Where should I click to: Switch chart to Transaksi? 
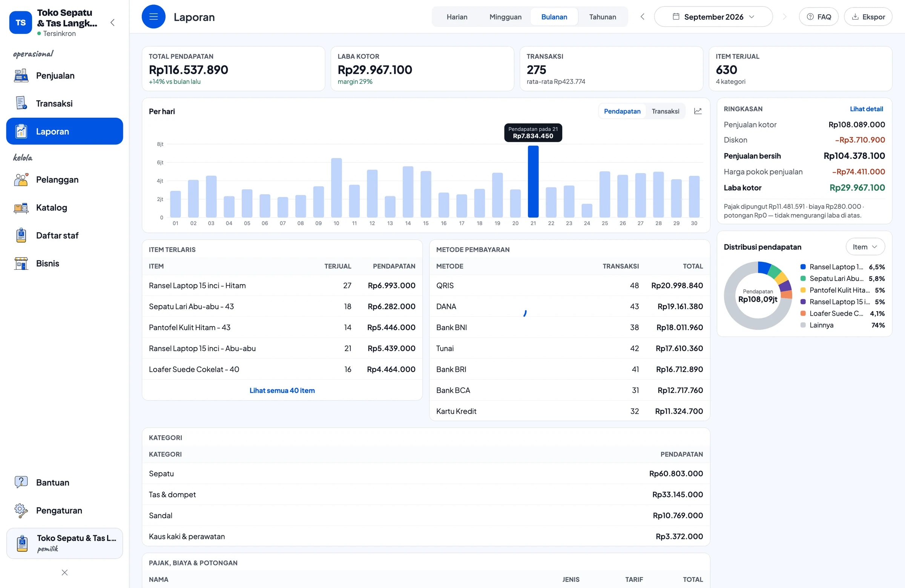click(665, 111)
